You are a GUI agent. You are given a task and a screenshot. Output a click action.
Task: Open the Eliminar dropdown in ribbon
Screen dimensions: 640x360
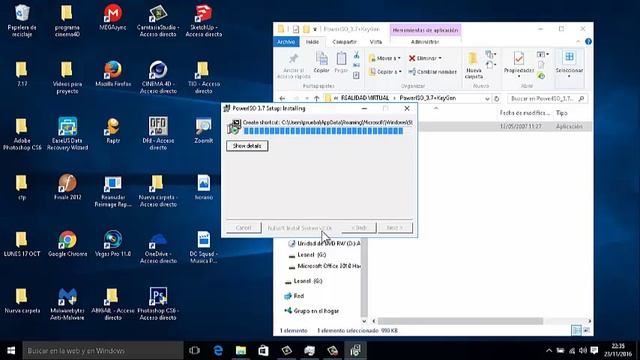coord(425,58)
